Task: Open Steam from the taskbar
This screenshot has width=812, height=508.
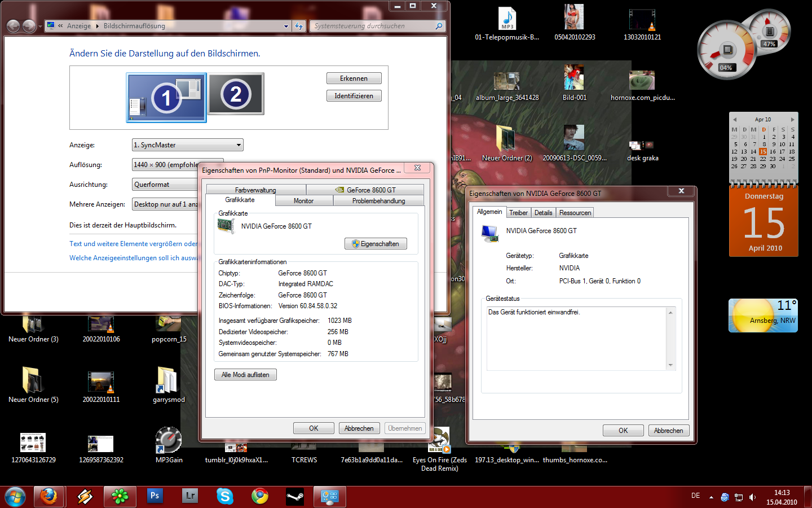Action: point(295,497)
